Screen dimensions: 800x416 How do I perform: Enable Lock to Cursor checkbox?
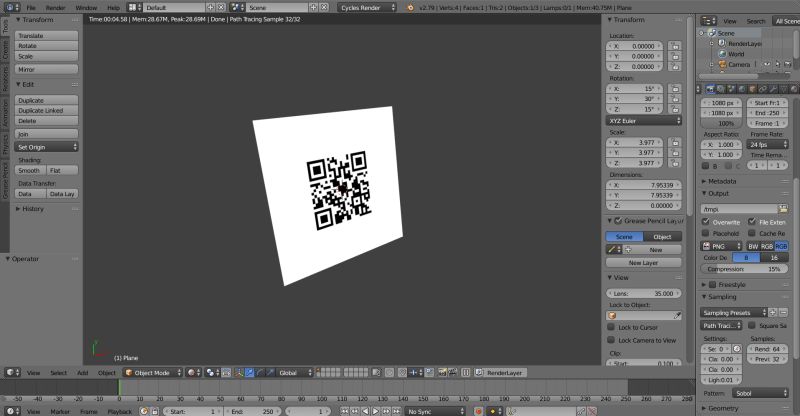point(611,327)
